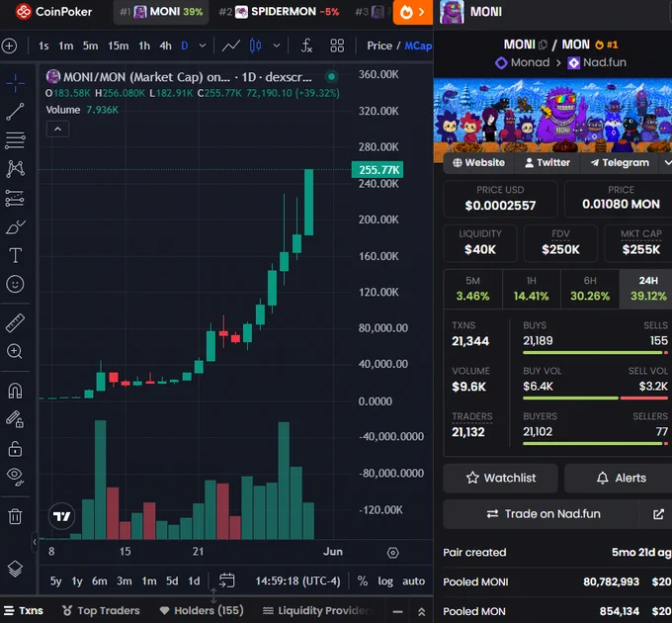Open the Top Traders tab
The image size is (672, 623).
(x=101, y=610)
